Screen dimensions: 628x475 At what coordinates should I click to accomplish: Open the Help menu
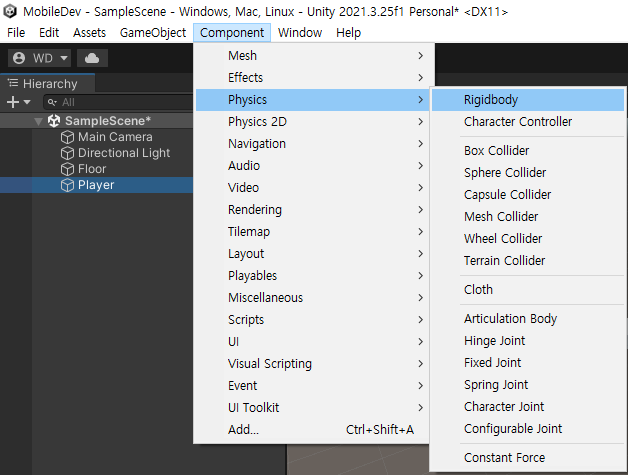(x=348, y=32)
